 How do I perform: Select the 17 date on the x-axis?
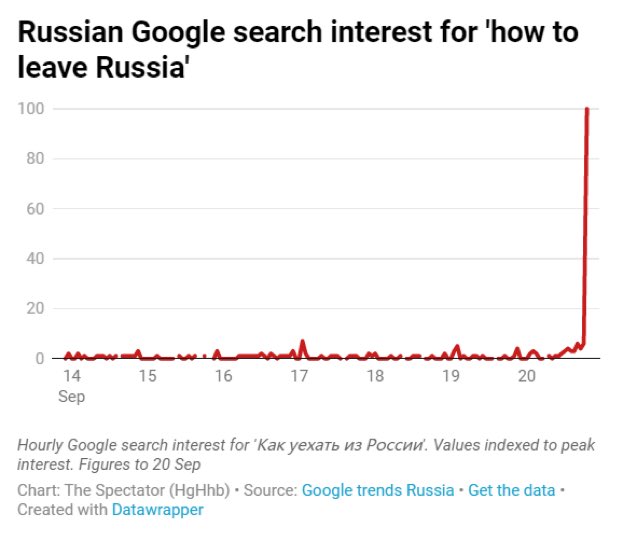tap(299, 377)
